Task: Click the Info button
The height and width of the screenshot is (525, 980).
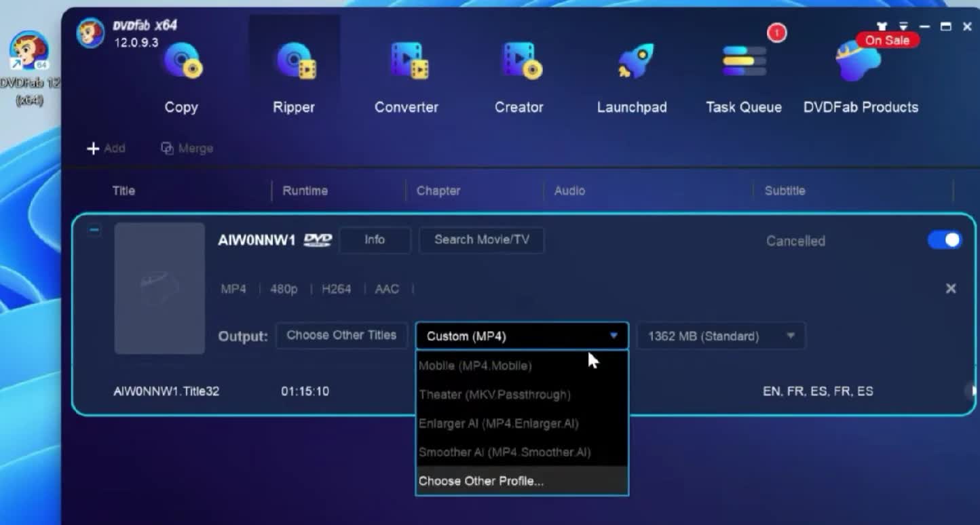Action: (x=375, y=240)
